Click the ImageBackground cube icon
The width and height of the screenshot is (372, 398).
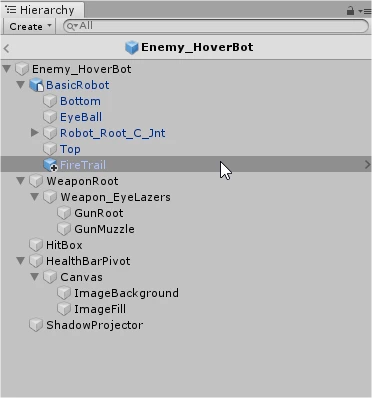[64, 293]
